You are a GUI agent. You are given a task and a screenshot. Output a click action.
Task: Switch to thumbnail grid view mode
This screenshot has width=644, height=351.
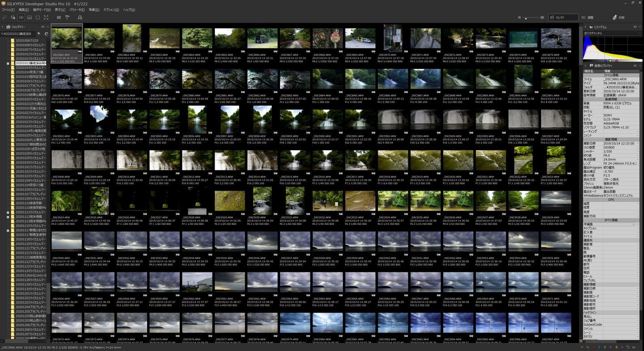21,17
